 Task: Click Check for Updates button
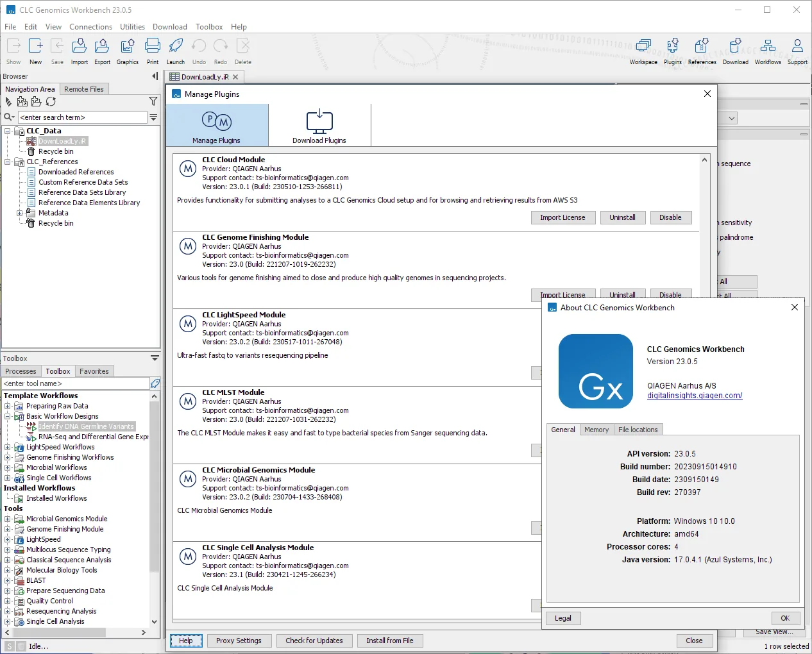pyautogui.click(x=314, y=641)
